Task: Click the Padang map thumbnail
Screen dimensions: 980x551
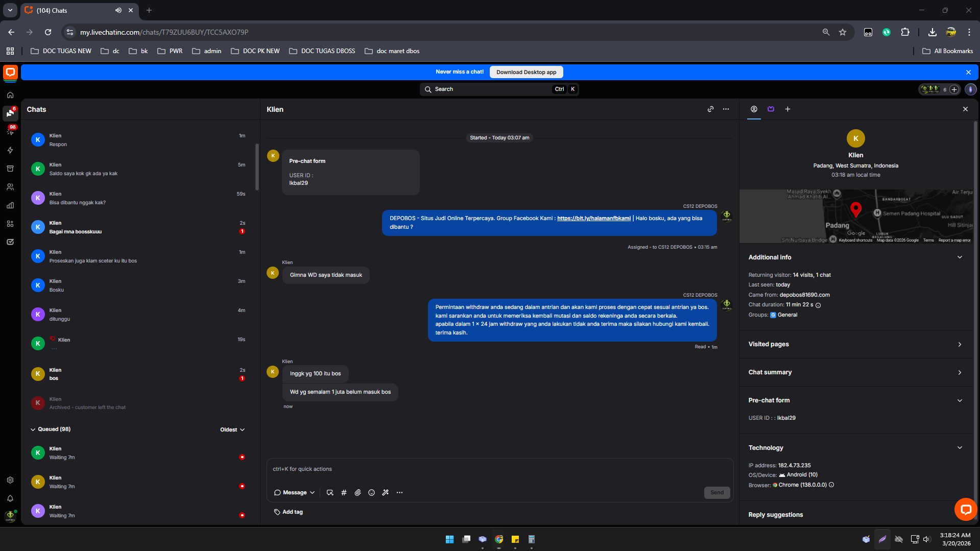Action: (856, 217)
